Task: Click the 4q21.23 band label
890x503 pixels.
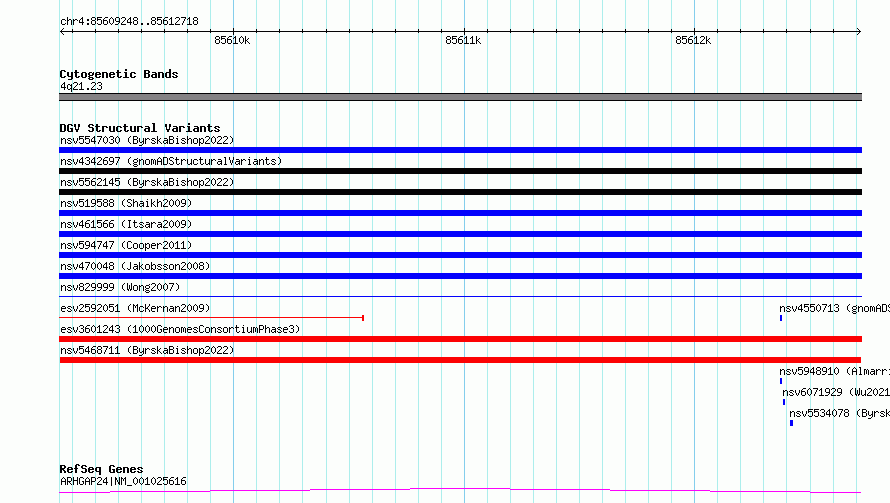Action: pyautogui.click(x=81, y=86)
